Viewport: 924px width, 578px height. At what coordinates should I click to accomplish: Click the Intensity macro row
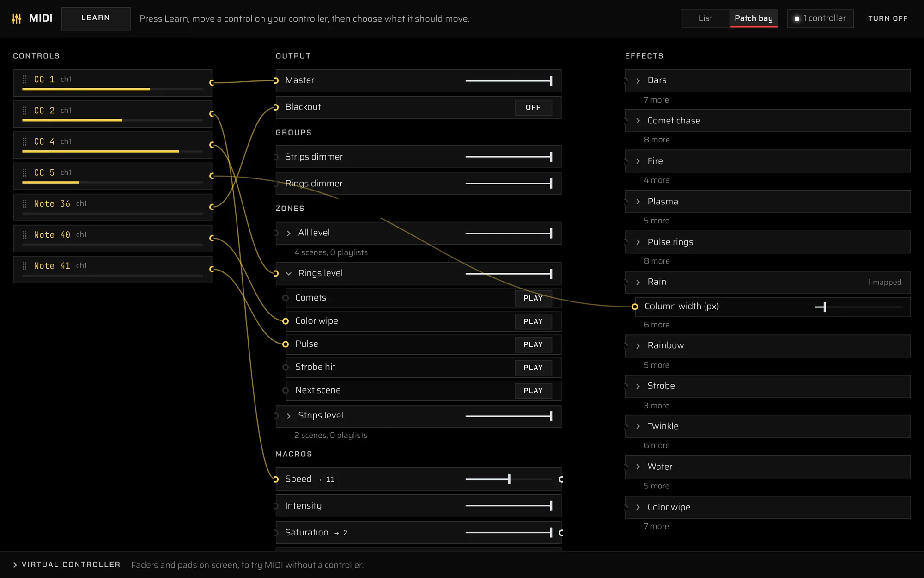point(419,506)
